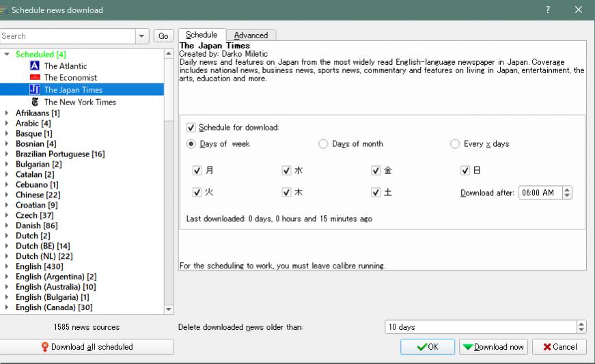
Task: Switch to the Schedule tab
Action: point(202,35)
